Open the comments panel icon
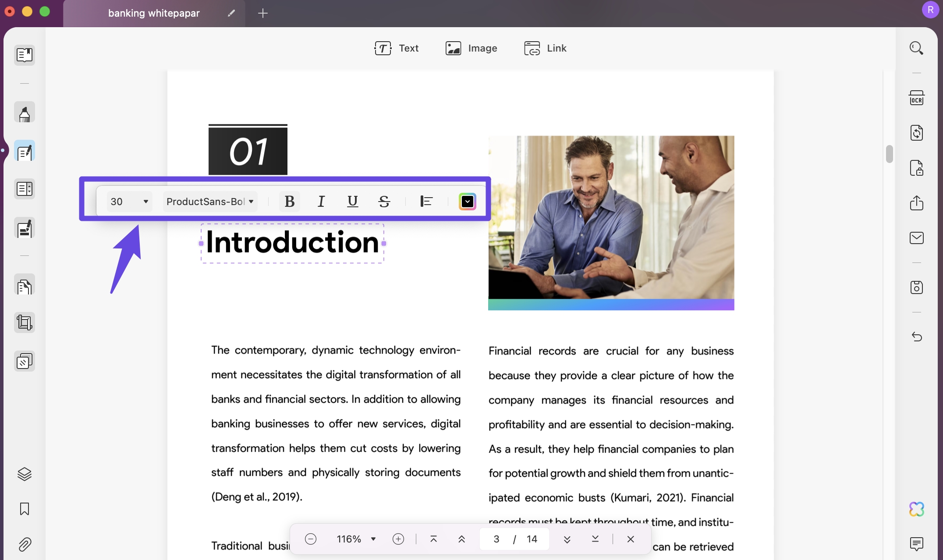The image size is (943, 560). tap(916, 544)
